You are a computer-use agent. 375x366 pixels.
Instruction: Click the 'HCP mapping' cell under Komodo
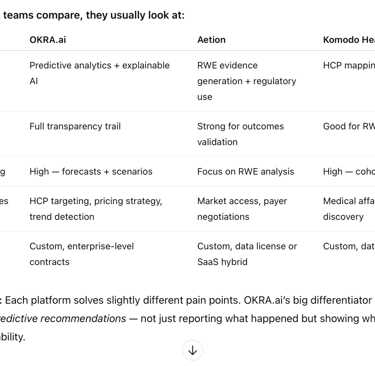(x=349, y=65)
